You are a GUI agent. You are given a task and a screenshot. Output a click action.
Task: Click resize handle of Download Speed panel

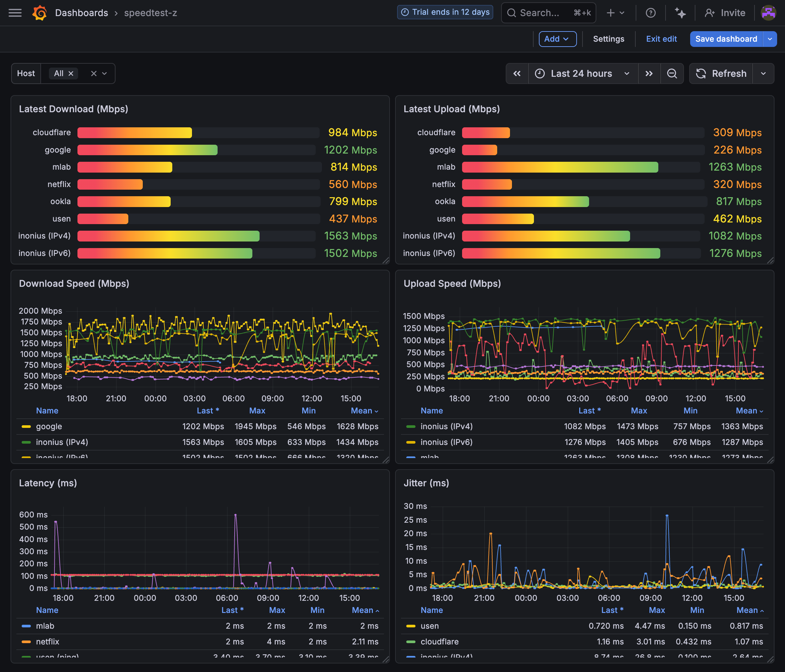tap(386, 459)
